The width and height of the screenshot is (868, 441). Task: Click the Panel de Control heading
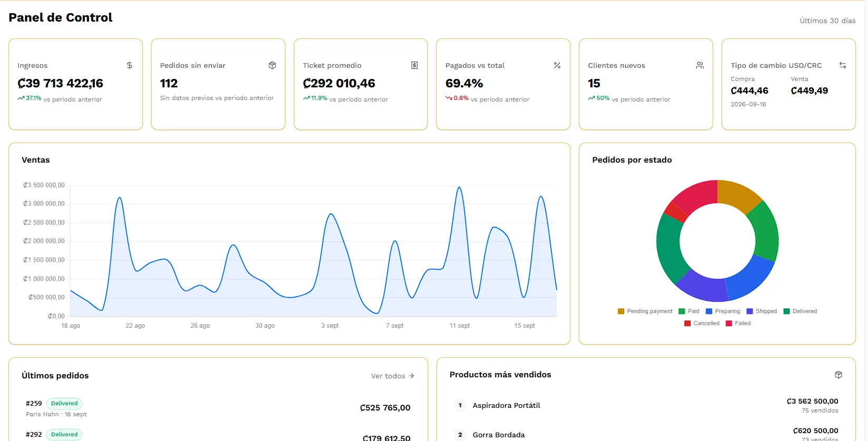tap(61, 17)
